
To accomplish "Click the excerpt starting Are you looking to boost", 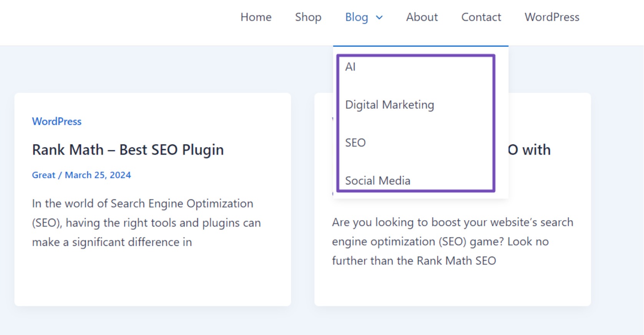I will point(453,242).
